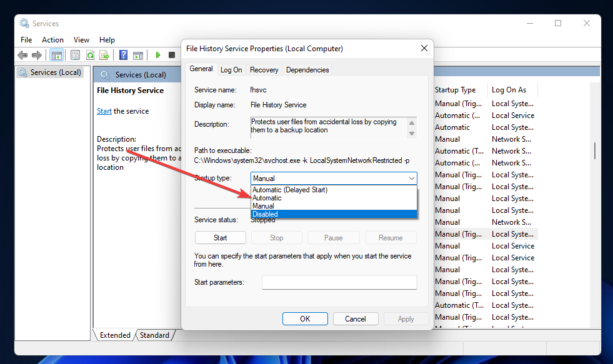Toggle Show/Hide Console Tree toolbar icon
Viewport: 613px width, 364px height.
(x=57, y=55)
